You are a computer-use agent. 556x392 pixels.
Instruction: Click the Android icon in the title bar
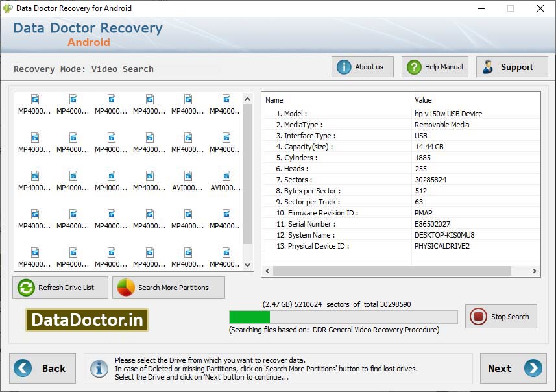point(9,8)
